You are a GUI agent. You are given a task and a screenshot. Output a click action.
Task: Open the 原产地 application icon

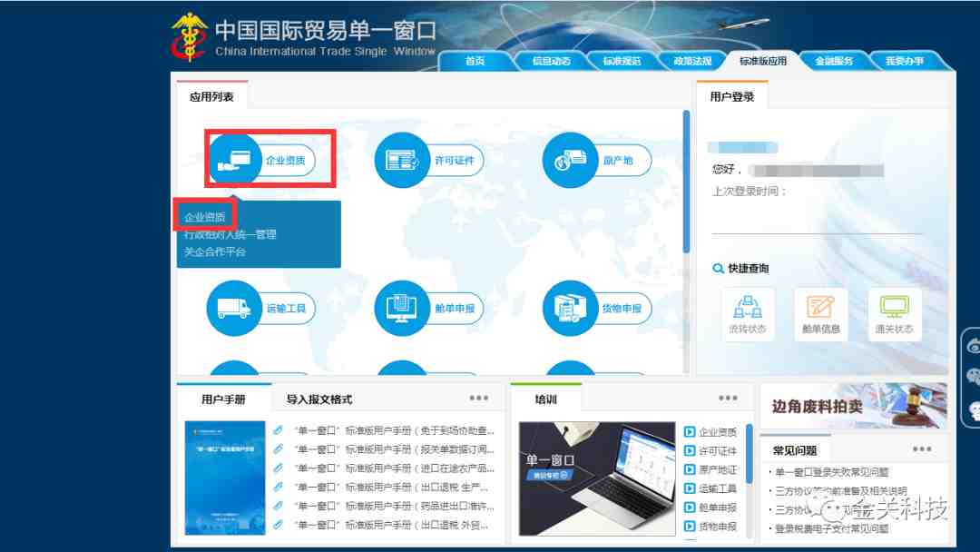click(x=569, y=161)
